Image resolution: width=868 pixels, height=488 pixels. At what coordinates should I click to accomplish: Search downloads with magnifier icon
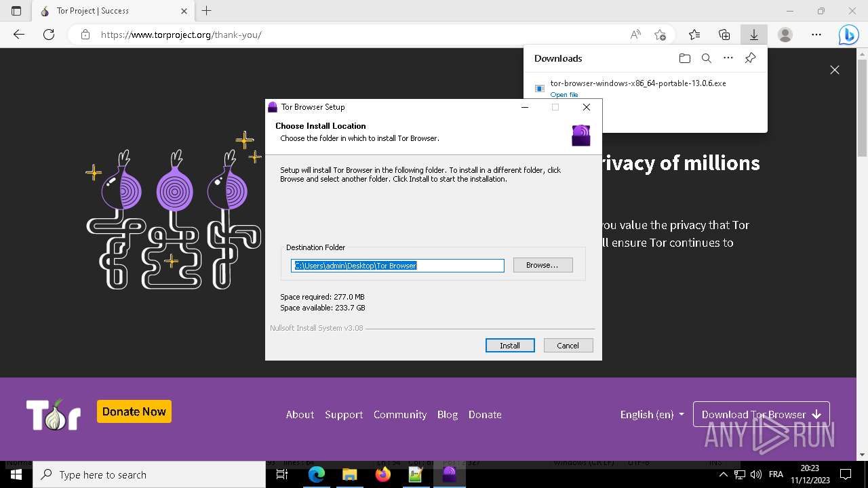[707, 58]
